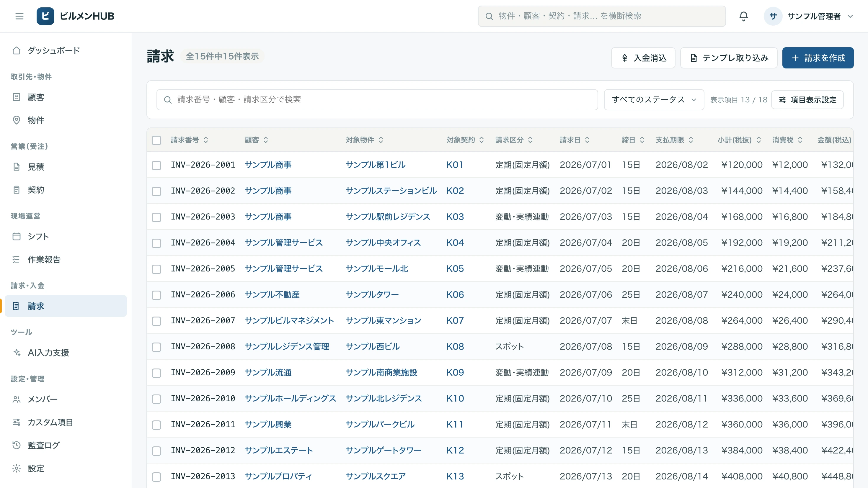Open the すべてのステータス filter dropdown
The image size is (868, 488).
point(654,100)
